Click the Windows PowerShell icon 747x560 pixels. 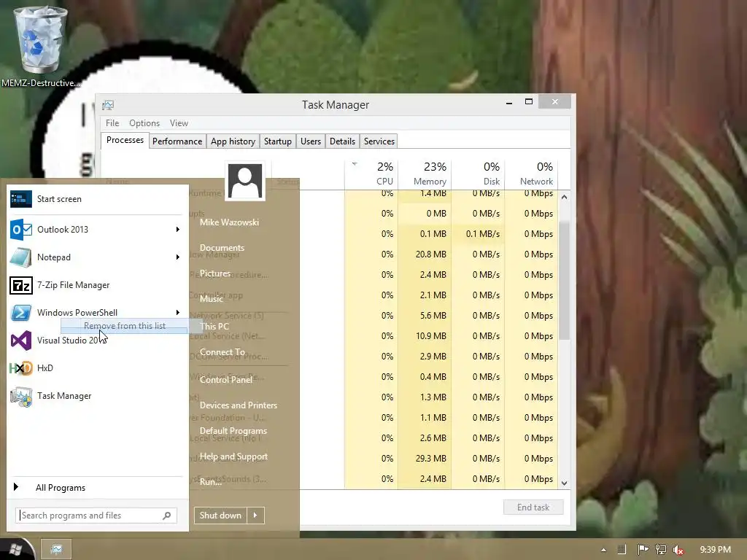click(x=21, y=313)
